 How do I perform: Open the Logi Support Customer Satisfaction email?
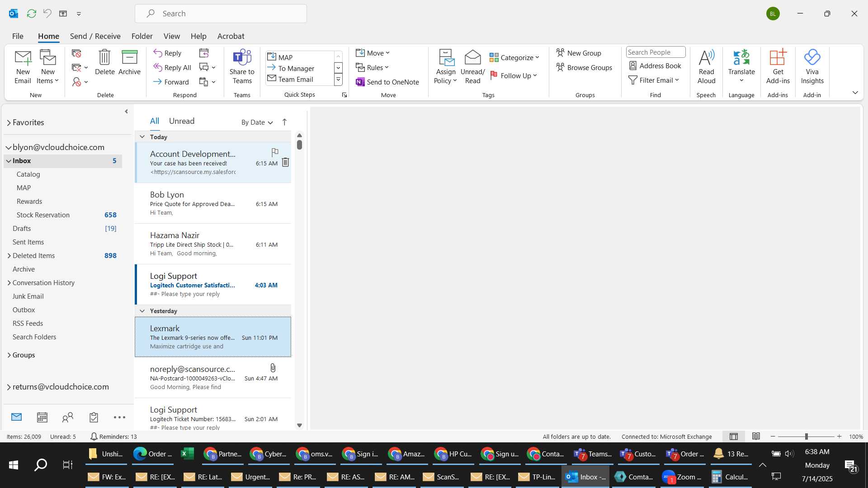click(213, 284)
